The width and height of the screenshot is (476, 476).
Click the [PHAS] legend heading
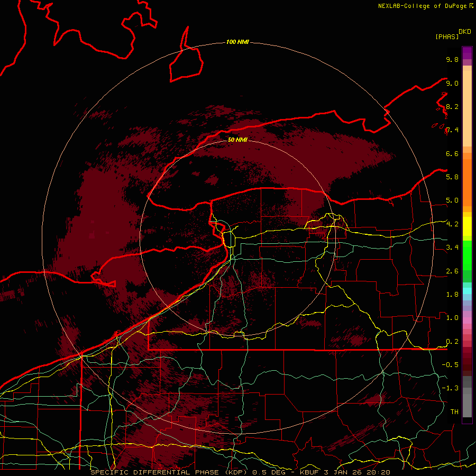[447, 36]
